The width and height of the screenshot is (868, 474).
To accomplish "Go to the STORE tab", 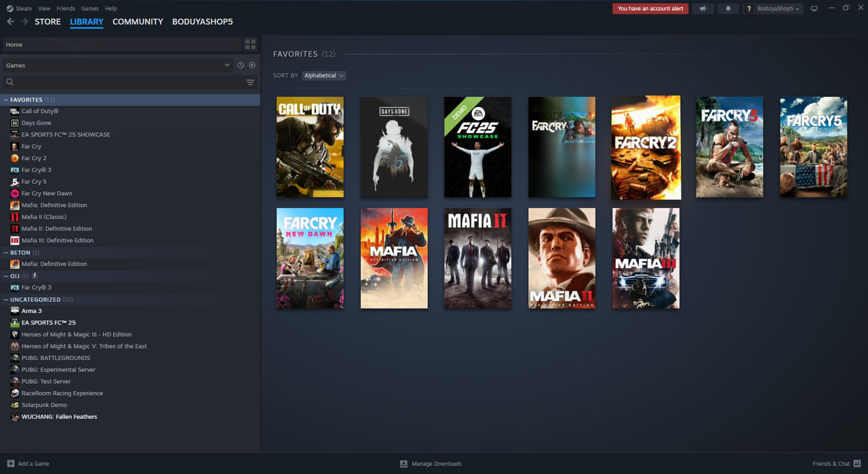I will click(47, 22).
